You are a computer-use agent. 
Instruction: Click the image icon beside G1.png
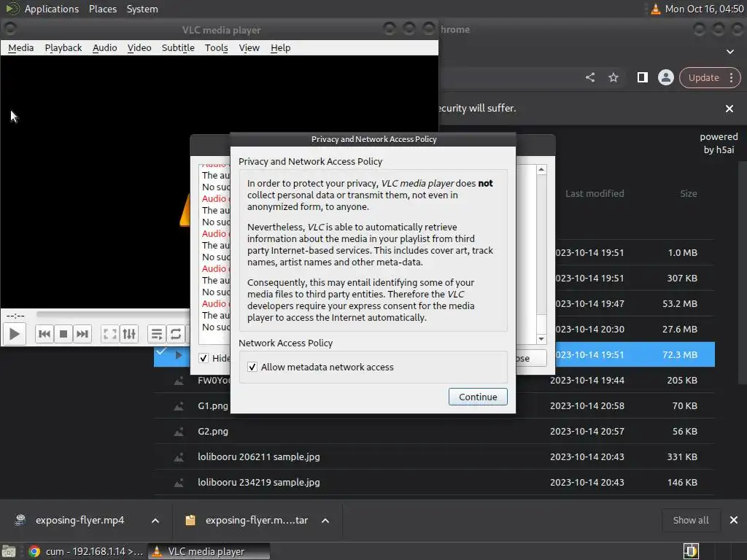pos(179,406)
